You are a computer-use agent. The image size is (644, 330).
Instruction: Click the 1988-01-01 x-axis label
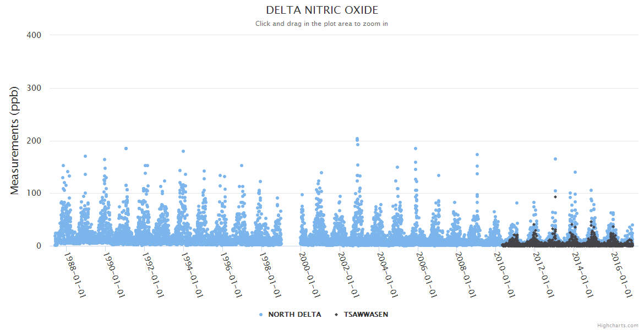[x=74, y=274]
